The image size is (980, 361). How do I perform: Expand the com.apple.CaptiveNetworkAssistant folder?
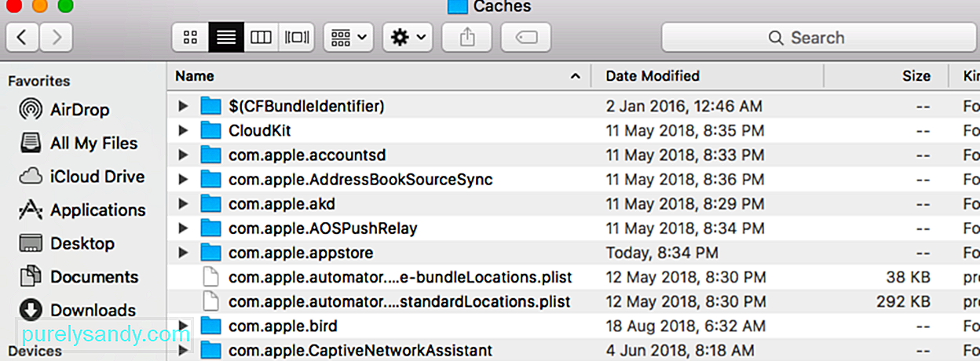pos(184,350)
